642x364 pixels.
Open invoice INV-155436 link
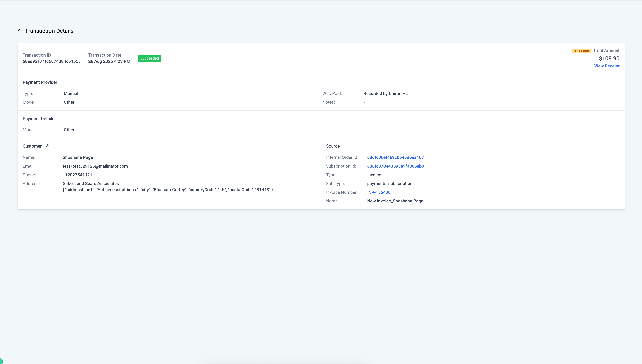(378, 192)
